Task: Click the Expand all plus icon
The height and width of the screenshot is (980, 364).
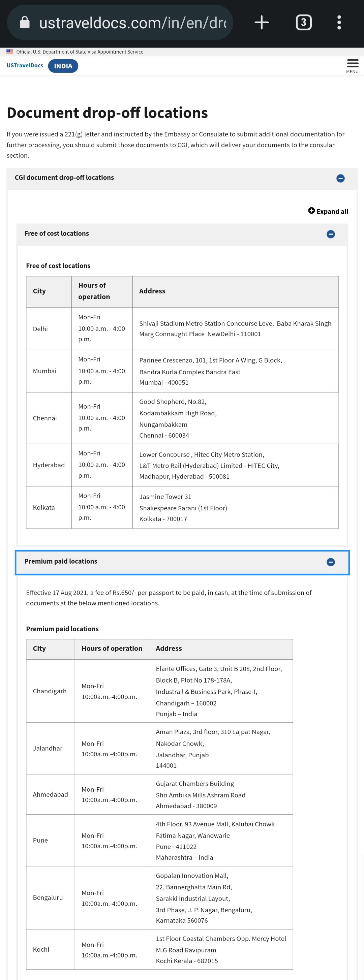Action: pyautogui.click(x=311, y=211)
